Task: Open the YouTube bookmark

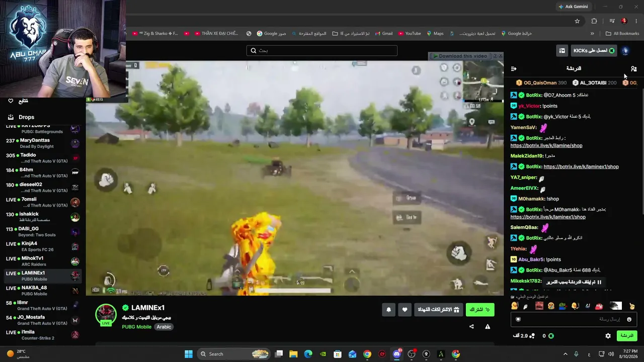Action: point(410,34)
